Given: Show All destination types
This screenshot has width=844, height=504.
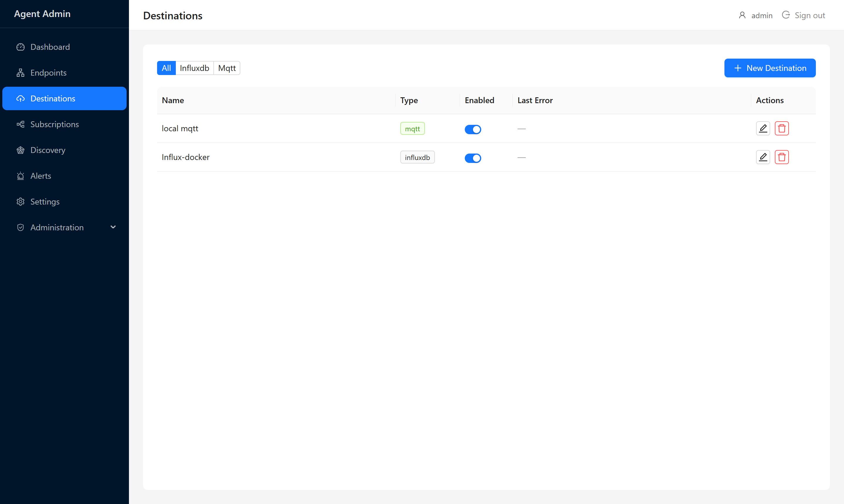Looking at the screenshot, I should click(166, 68).
